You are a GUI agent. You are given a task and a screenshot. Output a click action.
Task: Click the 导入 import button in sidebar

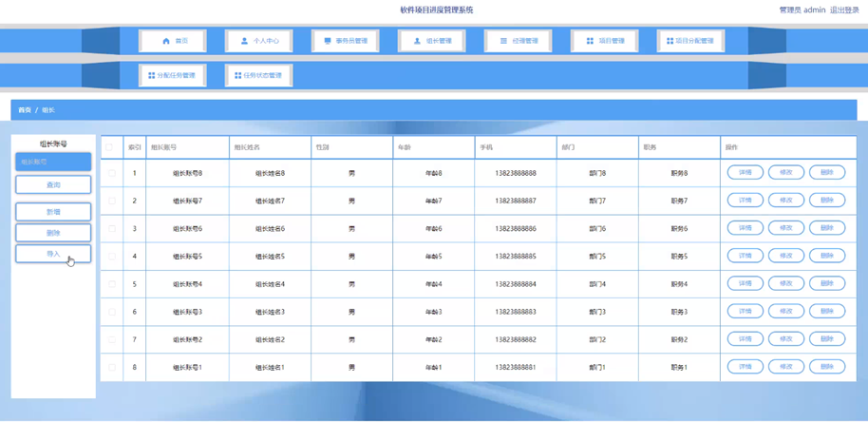(53, 254)
